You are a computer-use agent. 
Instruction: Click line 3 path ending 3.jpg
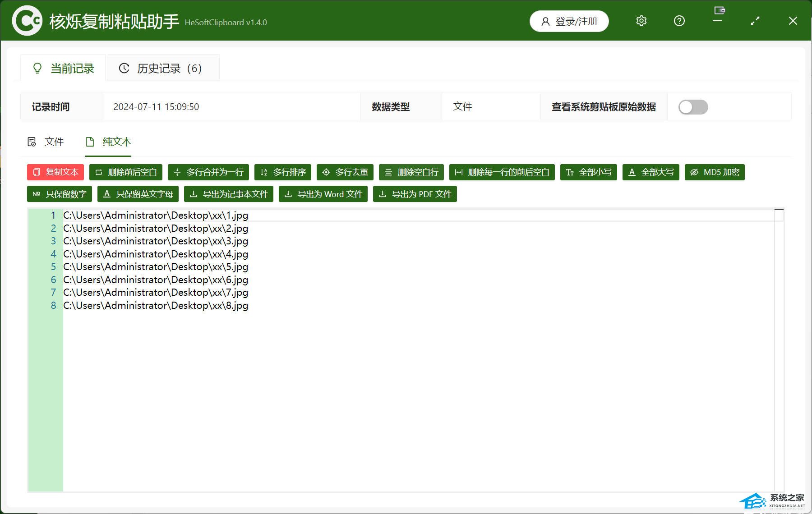pyautogui.click(x=156, y=241)
